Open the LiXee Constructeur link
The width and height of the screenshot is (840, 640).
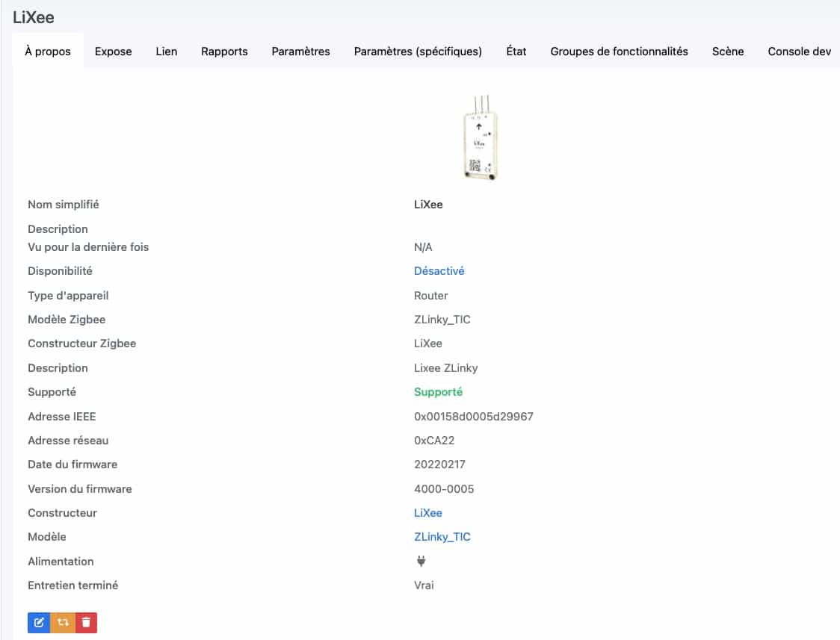(x=428, y=512)
